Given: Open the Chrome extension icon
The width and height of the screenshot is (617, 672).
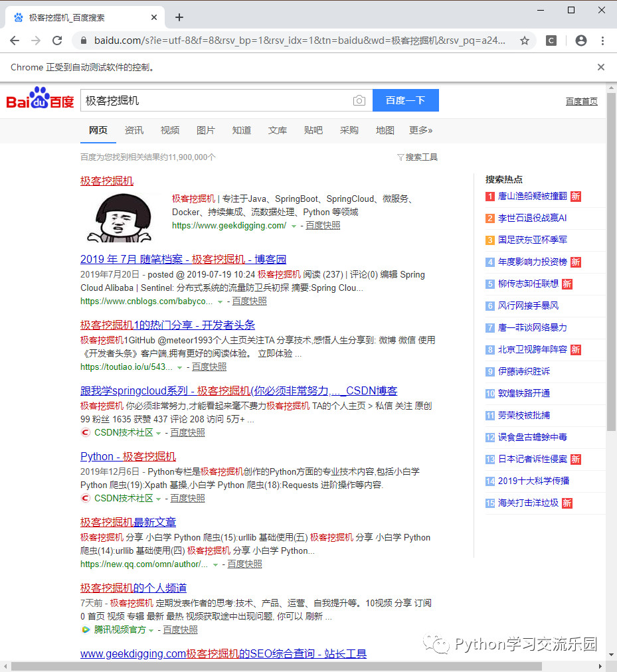Looking at the screenshot, I should click(551, 41).
